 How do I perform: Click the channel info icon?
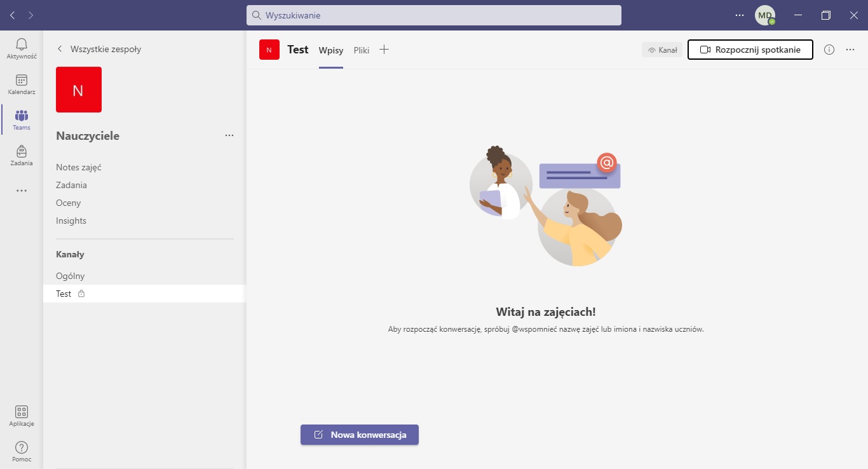[x=829, y=50]
